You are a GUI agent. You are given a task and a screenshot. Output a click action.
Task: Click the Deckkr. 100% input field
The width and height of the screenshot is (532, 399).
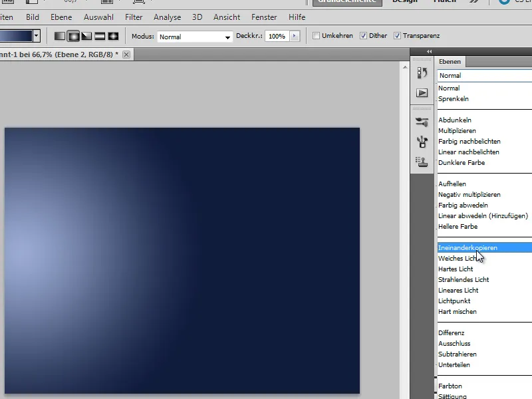tap(277, 37)
